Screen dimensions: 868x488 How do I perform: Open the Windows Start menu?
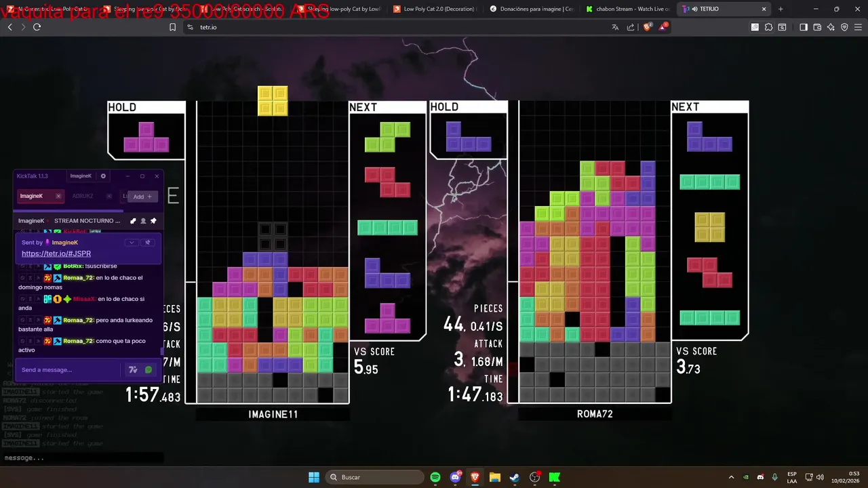point(314,477)
